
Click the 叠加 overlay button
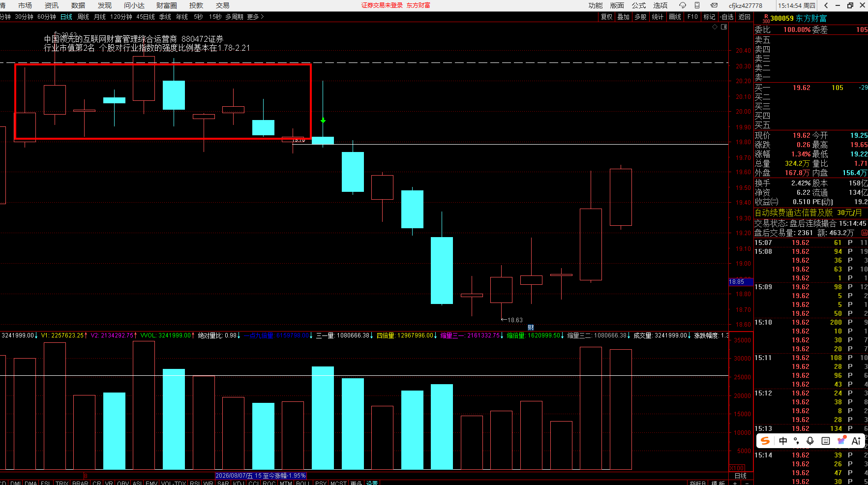tap(624, 17)
